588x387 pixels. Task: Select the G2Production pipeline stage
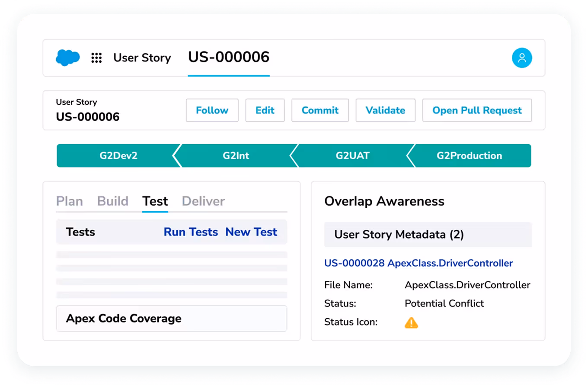point(470,156)
